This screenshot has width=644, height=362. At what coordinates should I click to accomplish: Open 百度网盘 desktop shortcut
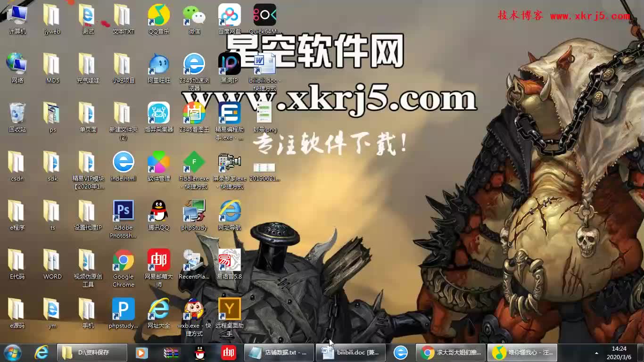pos(230,19)
